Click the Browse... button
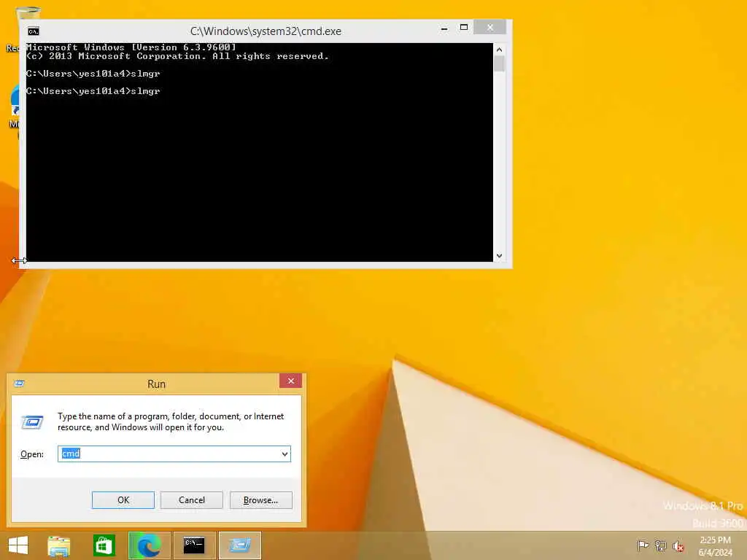The width and height of the screenshot is (747, 560). (x=260, y=500)
